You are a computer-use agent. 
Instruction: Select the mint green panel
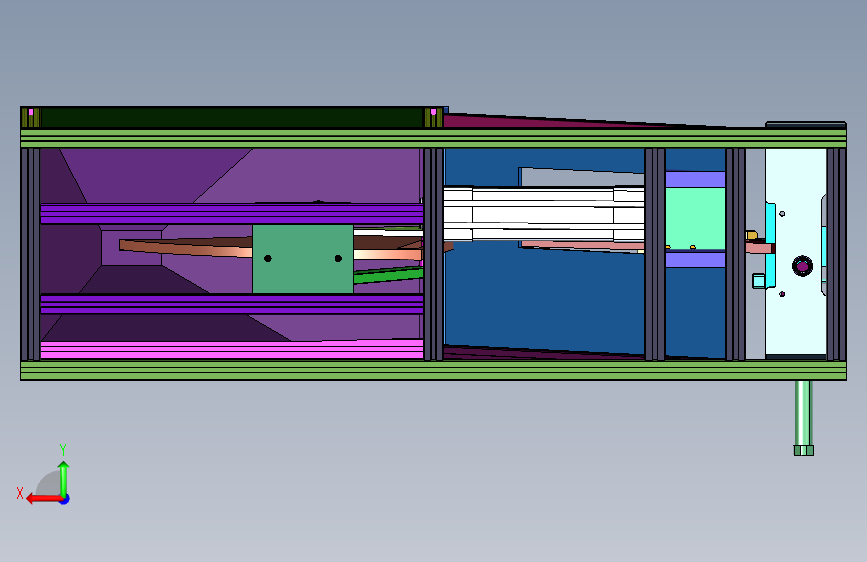(x=695, y=218)
